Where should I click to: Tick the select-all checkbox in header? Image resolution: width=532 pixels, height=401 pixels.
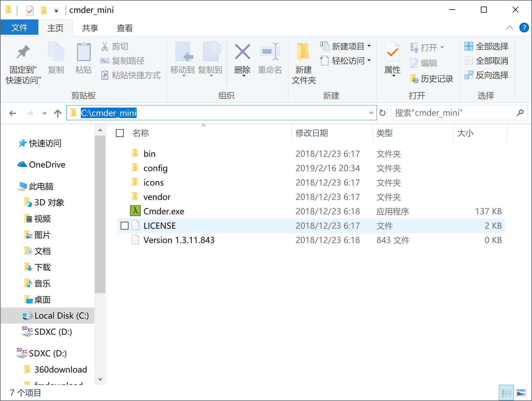point(120,133)
